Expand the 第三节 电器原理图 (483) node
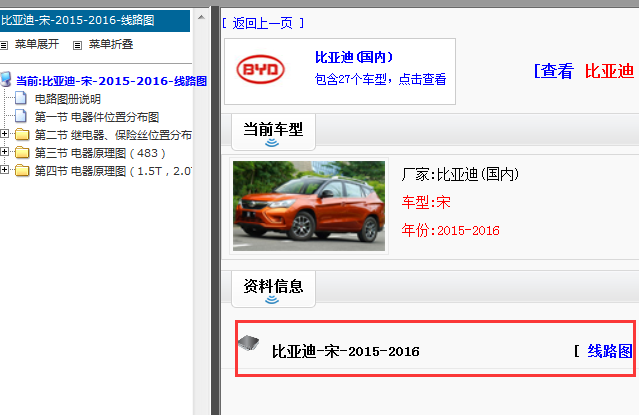Image resolution: width=639 pixels, height=415 pixels. (x=4, y=152)
